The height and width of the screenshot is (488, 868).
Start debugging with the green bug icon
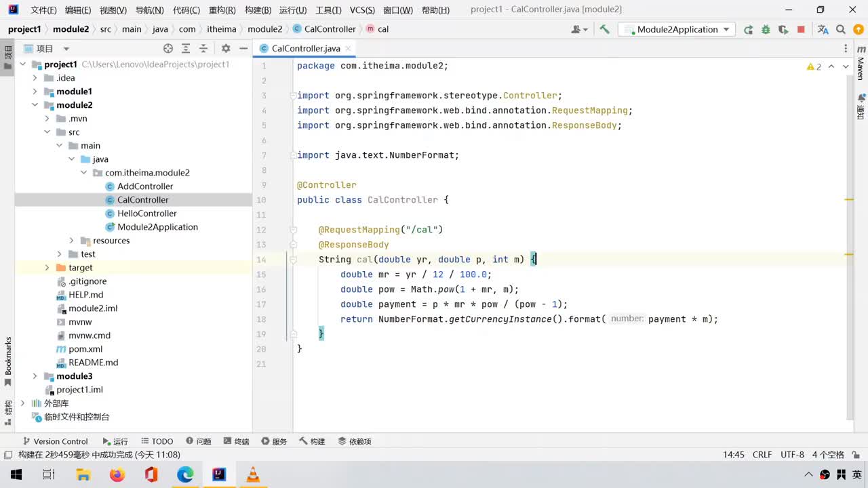pos(766,29)
